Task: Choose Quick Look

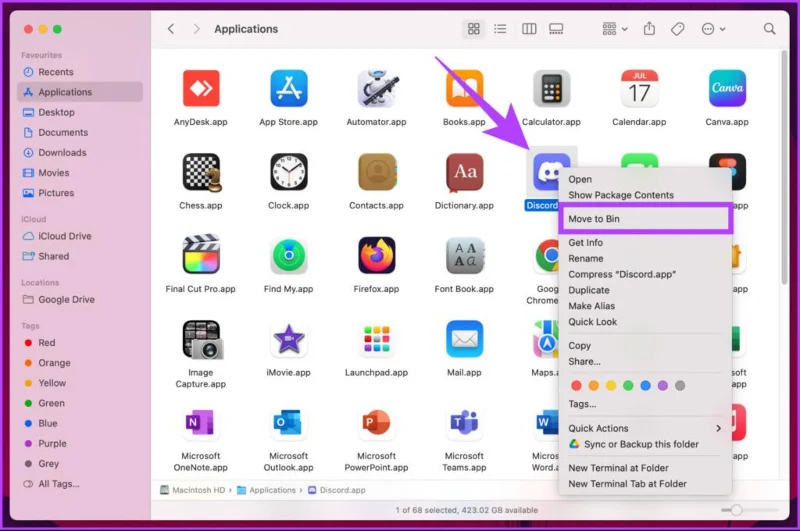Action: click(x=645, y=322)
